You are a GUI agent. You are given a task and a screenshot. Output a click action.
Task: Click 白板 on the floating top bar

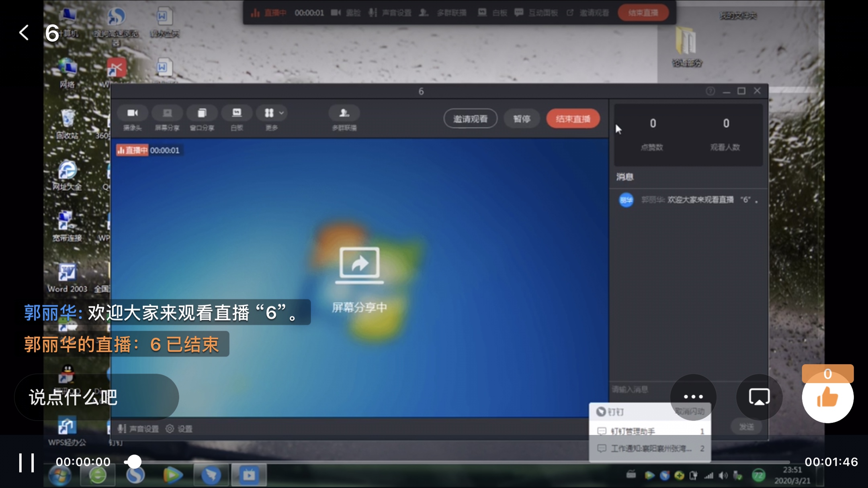click(x=493, y=13)
